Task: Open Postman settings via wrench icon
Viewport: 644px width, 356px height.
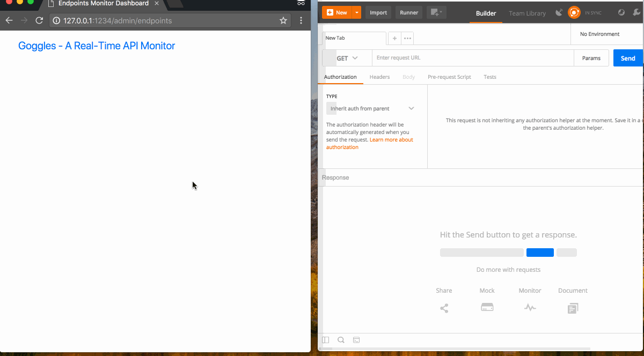Action: pyautogui.click(x=638, y=12)
